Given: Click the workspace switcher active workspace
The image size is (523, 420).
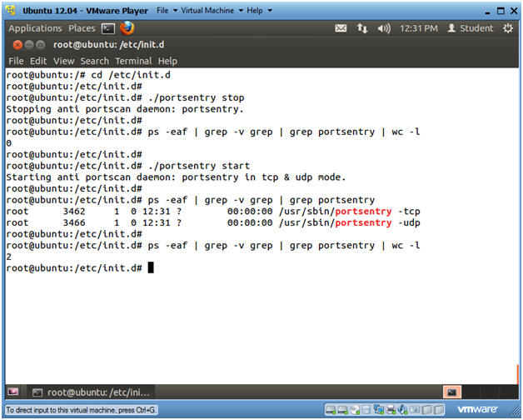Looking at the screenshot, I should pos(452,392).
